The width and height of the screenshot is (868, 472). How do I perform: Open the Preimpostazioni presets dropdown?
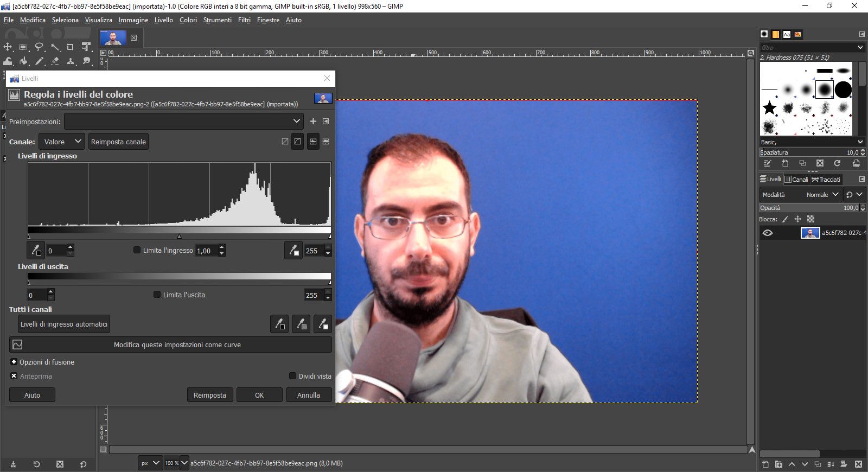tap(184, 122)
